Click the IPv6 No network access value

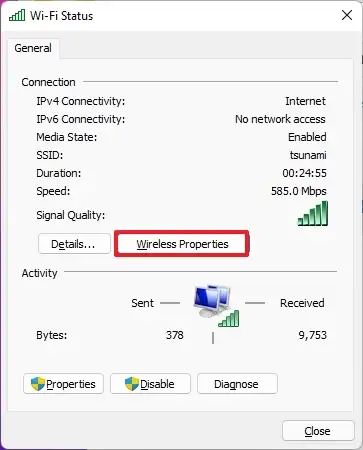click(x=280, y=119)
